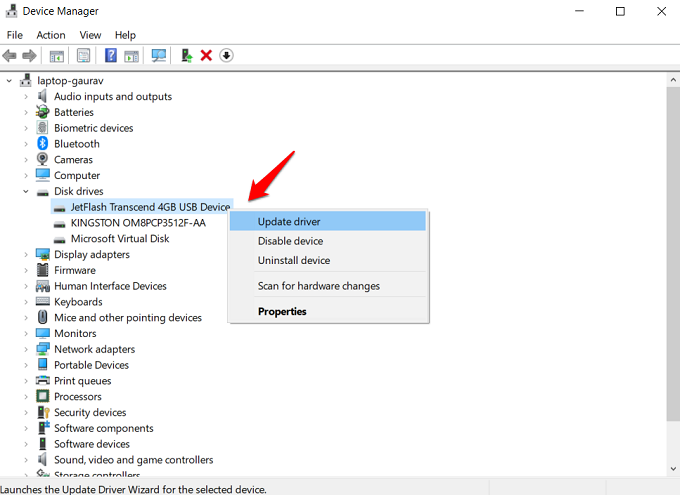
Task: Select the Software devices category
Action: pos(92,444)
